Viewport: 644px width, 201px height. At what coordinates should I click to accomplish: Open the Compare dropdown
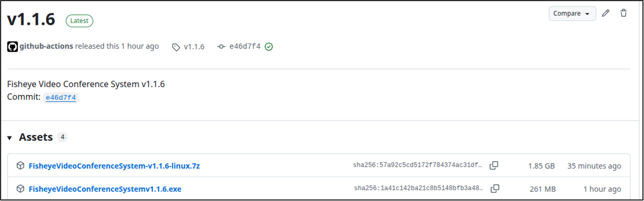[572, 14]
